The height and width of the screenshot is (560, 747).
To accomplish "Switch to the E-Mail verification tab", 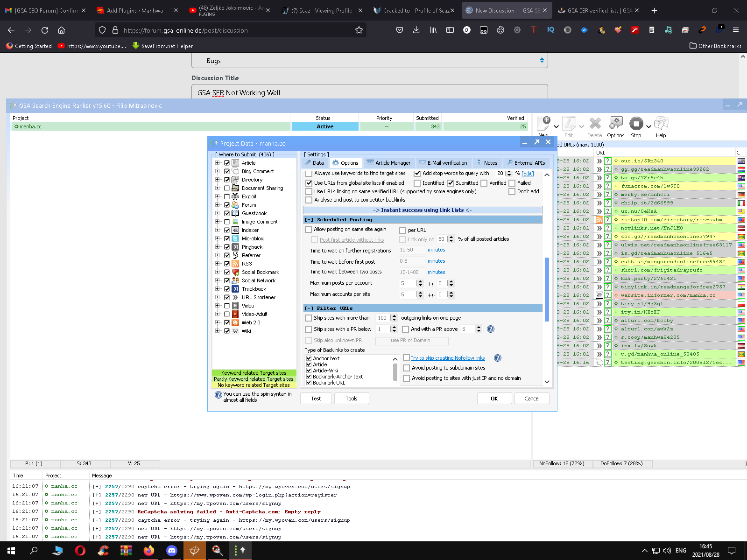I will tap(443, 163).
